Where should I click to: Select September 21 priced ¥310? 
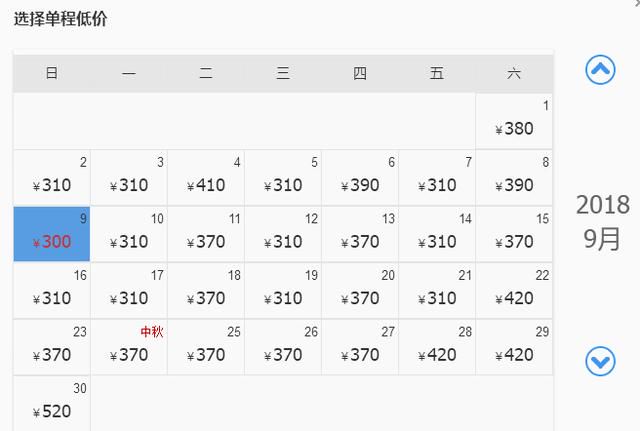(x=437, y=291)
